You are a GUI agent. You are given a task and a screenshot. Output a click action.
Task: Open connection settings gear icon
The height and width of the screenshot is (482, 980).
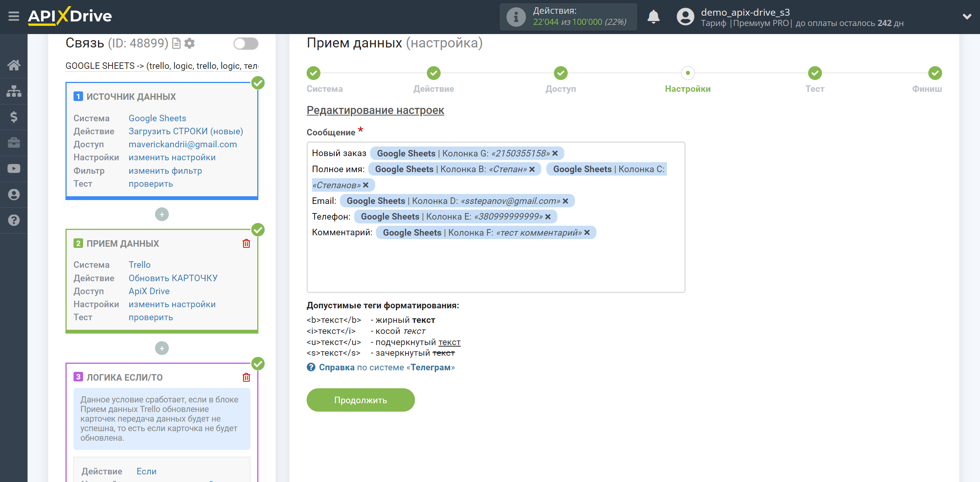click(x=189, y=44)
